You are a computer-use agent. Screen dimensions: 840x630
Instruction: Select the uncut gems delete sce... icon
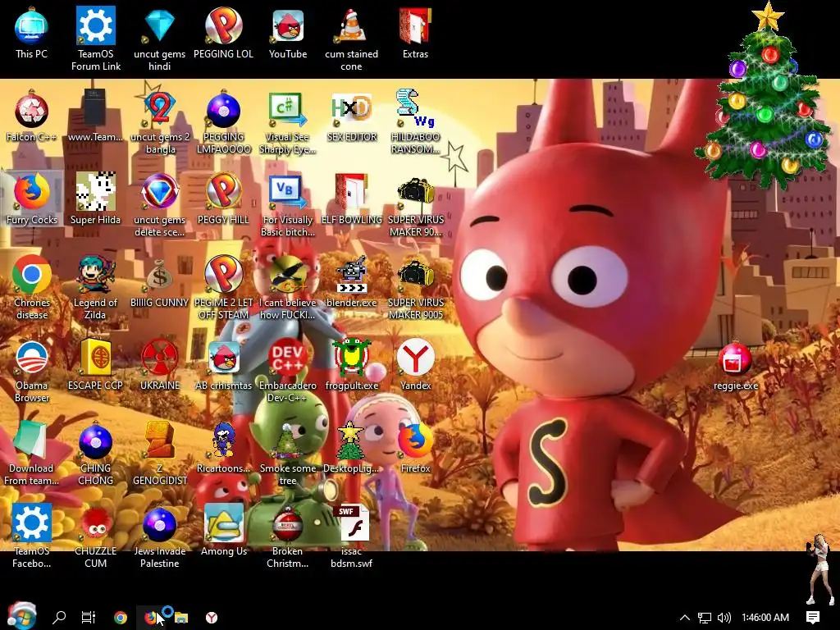(160, 204)
